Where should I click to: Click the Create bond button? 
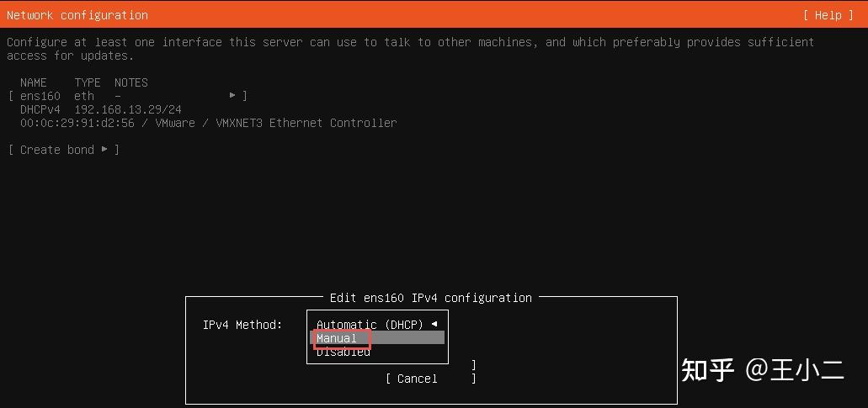click(x=64, y=150)
